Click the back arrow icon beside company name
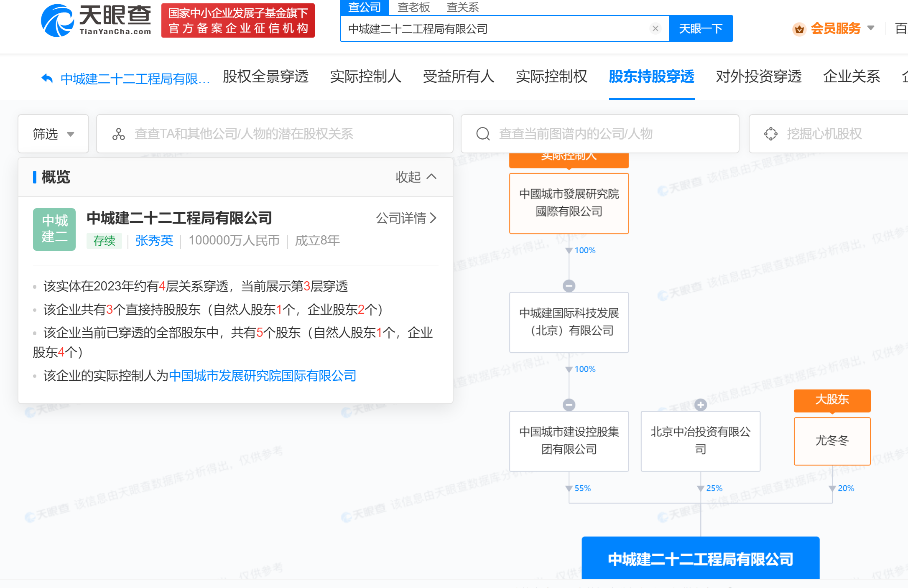The width and height of the screenshot is (908, 588). (x=47, y=78)
